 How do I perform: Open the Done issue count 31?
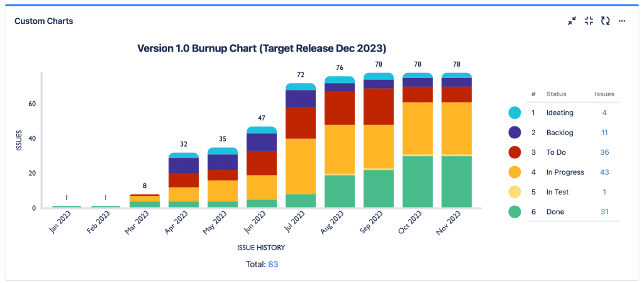coord(604,212)
